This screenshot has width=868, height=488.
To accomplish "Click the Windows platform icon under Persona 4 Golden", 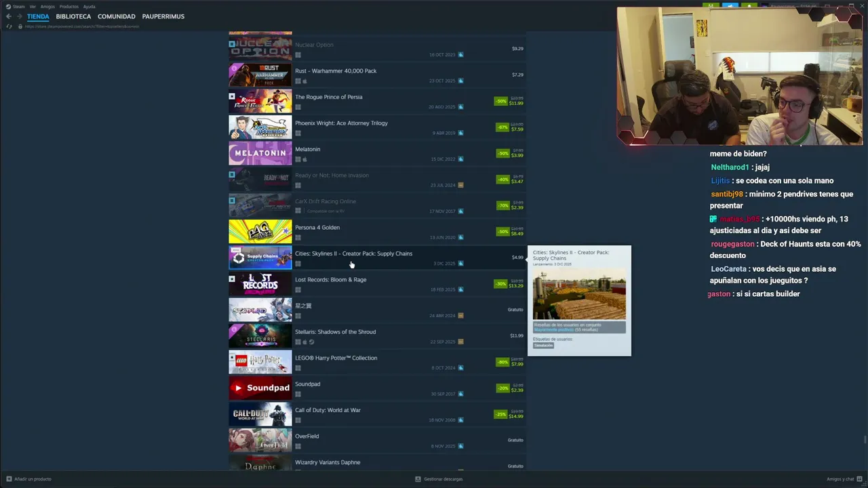I will click(x=298, y=237).
